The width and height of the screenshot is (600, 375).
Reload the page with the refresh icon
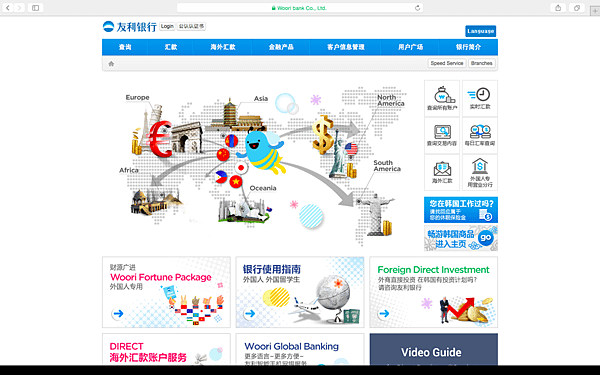(417, 8)
